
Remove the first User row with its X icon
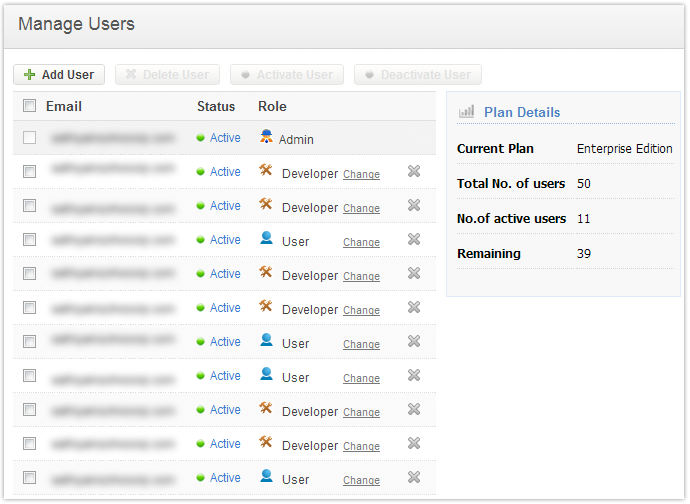pos(414,239)
